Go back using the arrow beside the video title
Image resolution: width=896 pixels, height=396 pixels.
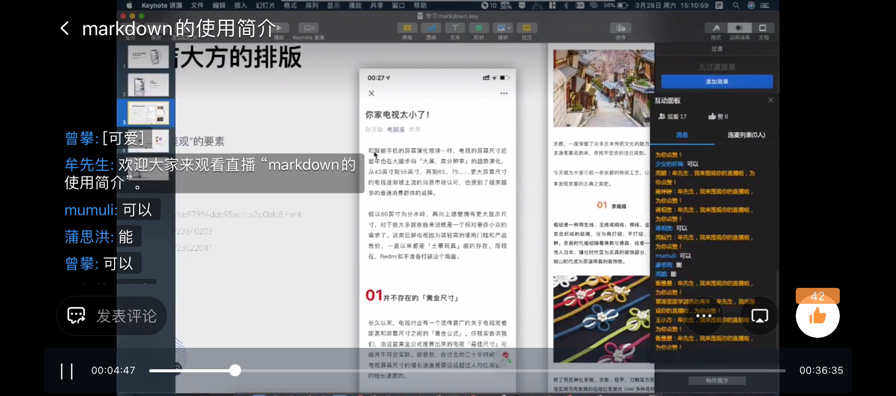[65, 28]
